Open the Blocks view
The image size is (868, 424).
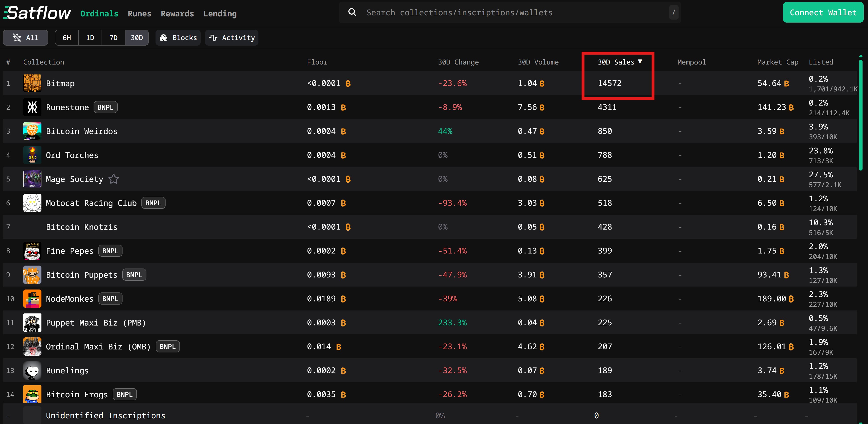(178, 38)
